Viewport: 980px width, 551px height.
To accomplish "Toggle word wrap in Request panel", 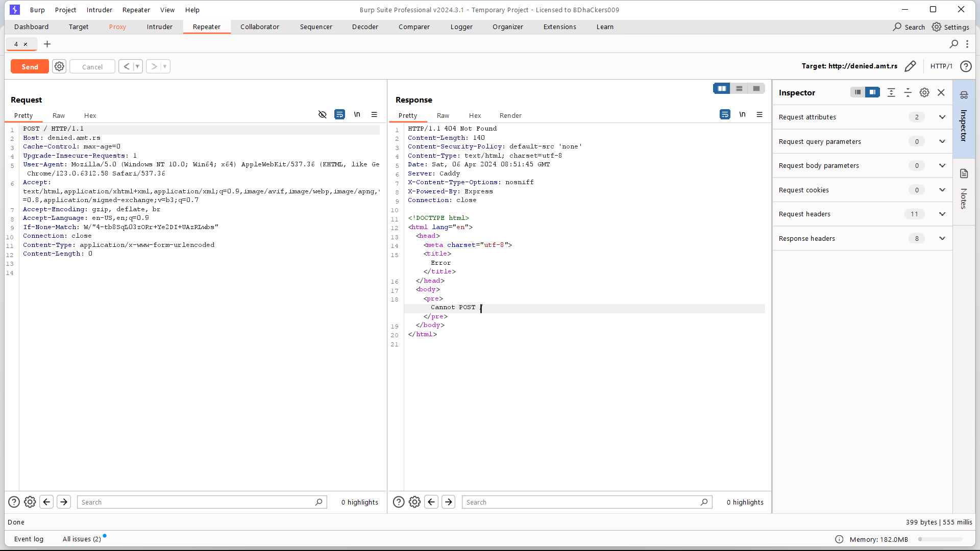I will [339, 114].
